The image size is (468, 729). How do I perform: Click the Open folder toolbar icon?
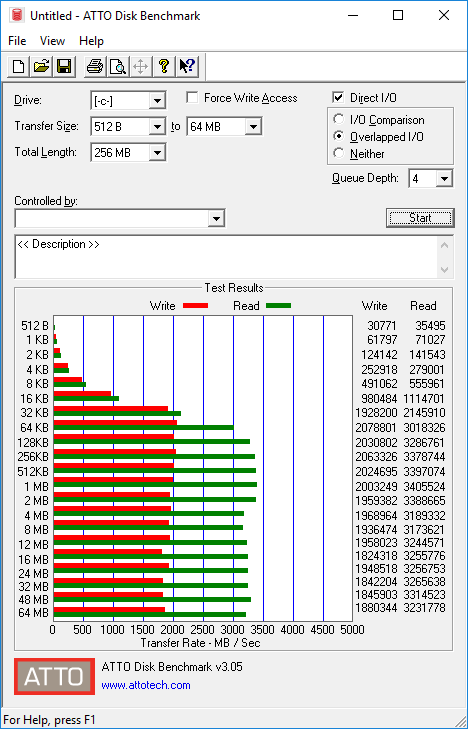pyautogui.click(x=41, y=66)
